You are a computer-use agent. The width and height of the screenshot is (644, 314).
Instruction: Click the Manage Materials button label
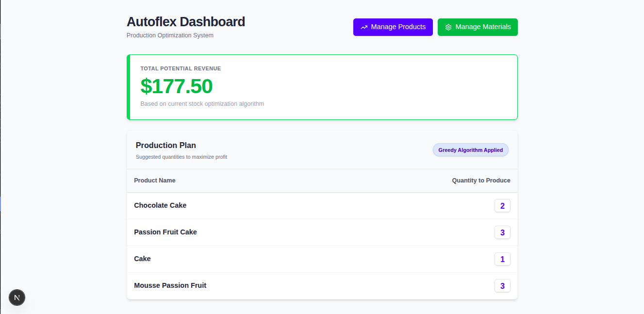[x=483, y=27]
